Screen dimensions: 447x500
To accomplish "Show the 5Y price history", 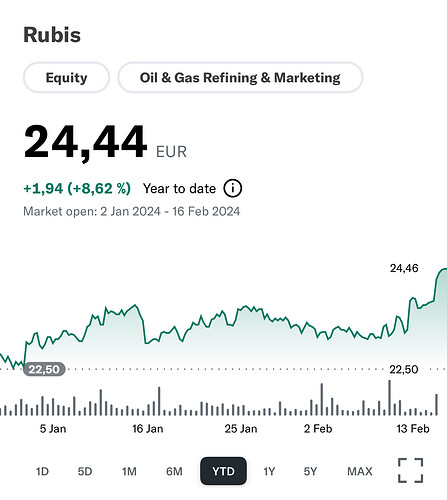I will 310,471.
